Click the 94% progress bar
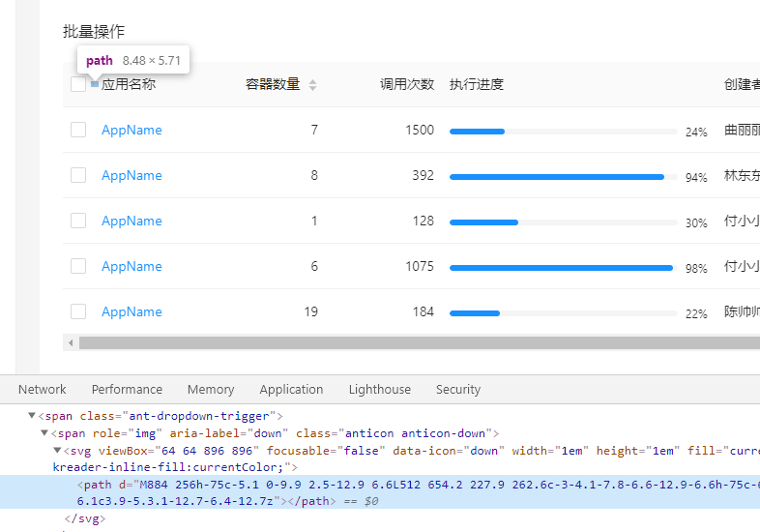Screen dimensions: 760x532 click(563, 177)
